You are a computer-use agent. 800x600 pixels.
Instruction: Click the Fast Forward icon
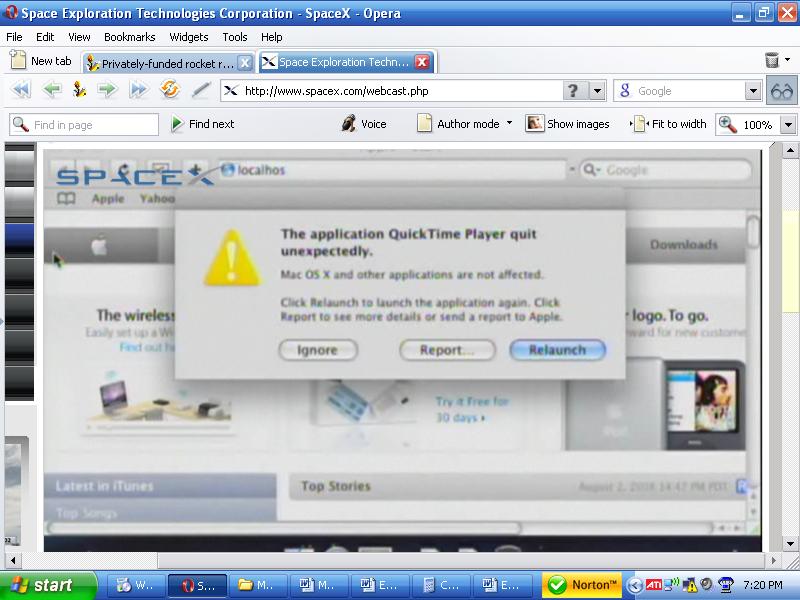pos(138,90)
